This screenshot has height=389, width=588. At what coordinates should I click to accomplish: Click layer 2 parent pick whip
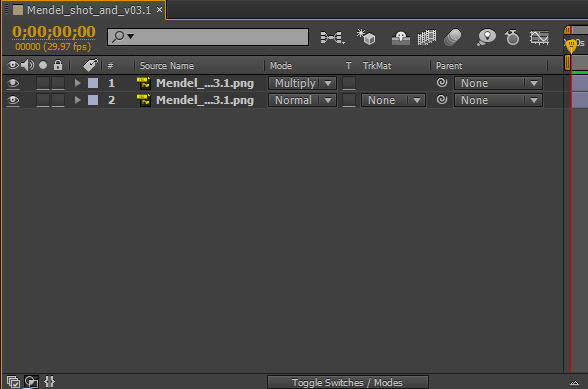point(442,99)
